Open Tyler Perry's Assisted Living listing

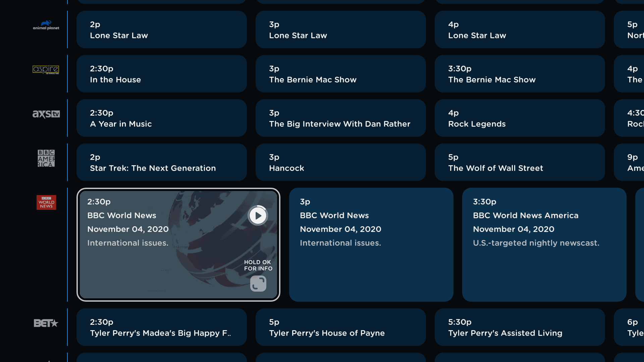point(520,327)
